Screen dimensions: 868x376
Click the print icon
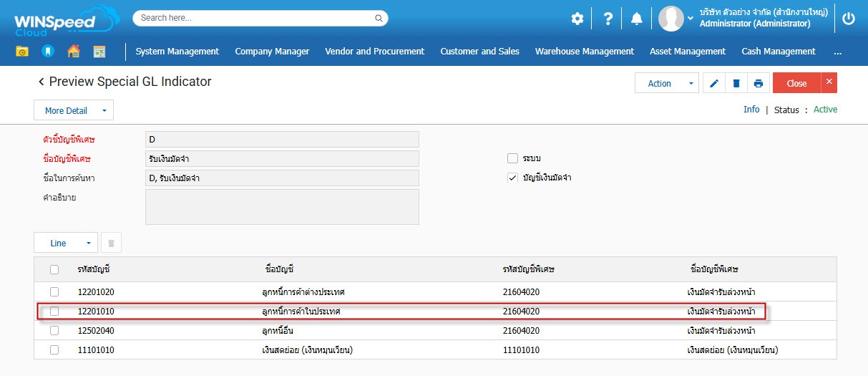tap(758, 84)
